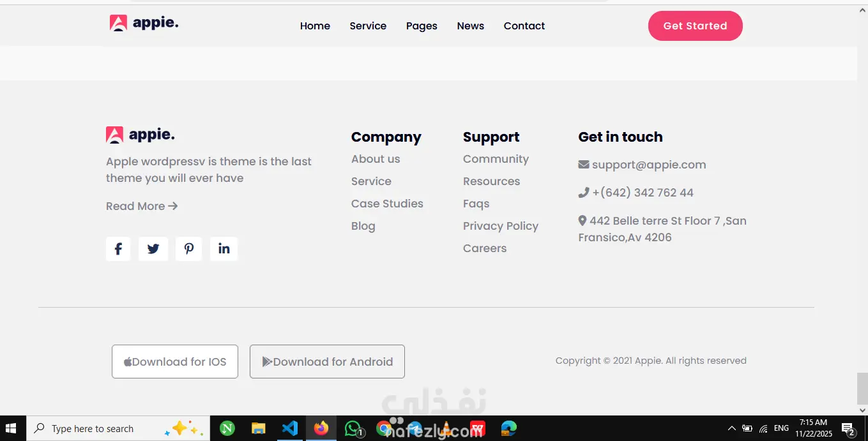Open the Wi-Fi network tray icon
This screenshot has height=441, width=868.
click(763, 429)
